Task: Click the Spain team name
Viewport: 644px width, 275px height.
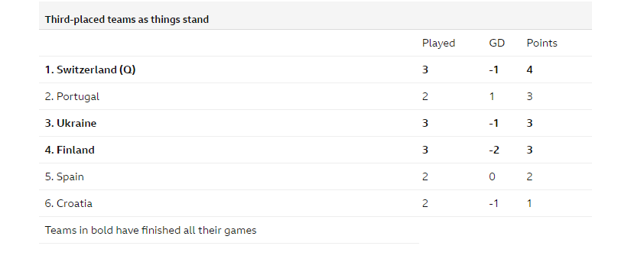Action: click(x=70, y=177)
